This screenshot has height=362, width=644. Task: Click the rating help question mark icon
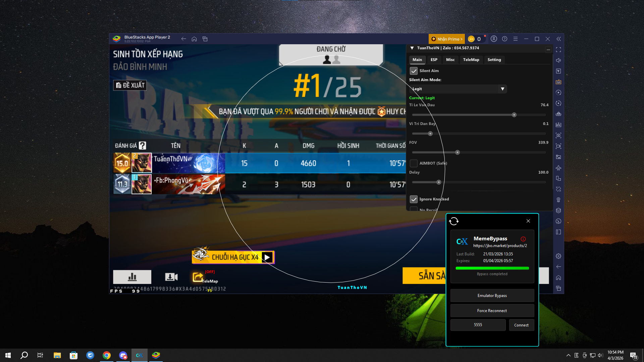click(143, 145)
